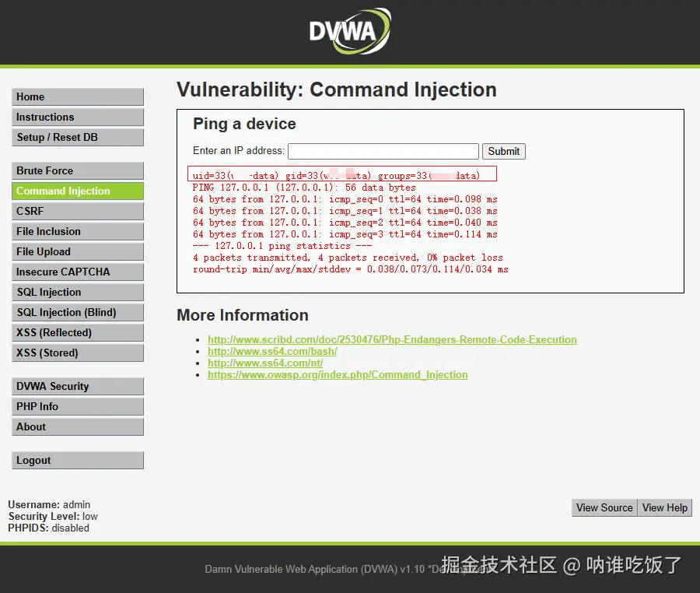Open XSS (Reflected) module
This screenshot has height=593, width=700.
78,332
